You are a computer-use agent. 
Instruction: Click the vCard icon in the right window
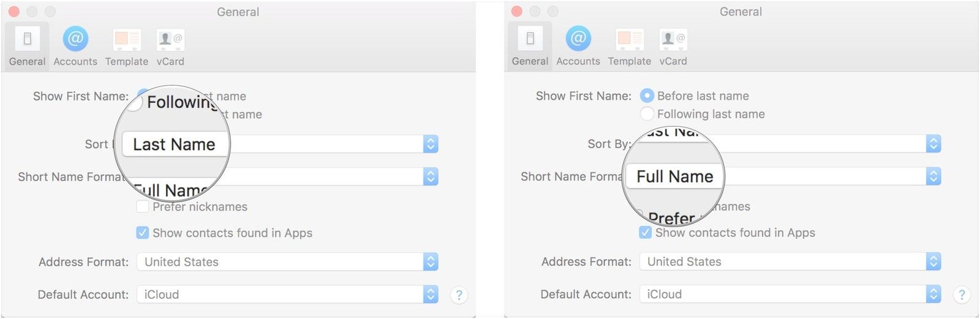click(x=673, y=39)
